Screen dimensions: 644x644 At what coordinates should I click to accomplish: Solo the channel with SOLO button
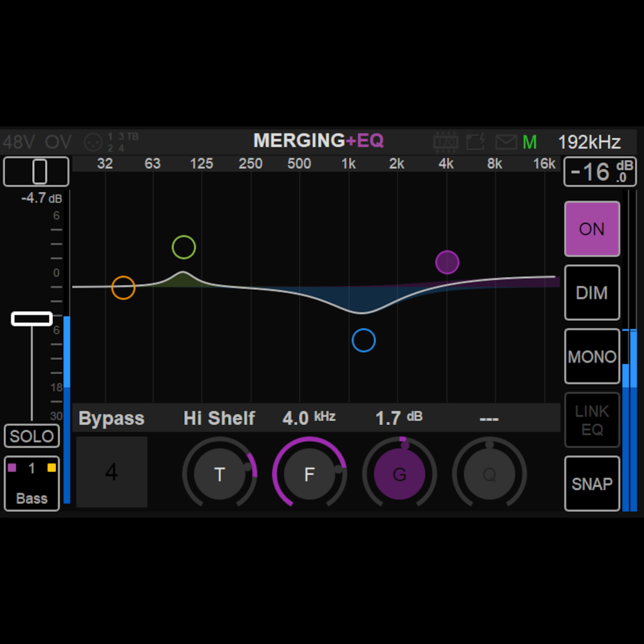pos(32,436)
